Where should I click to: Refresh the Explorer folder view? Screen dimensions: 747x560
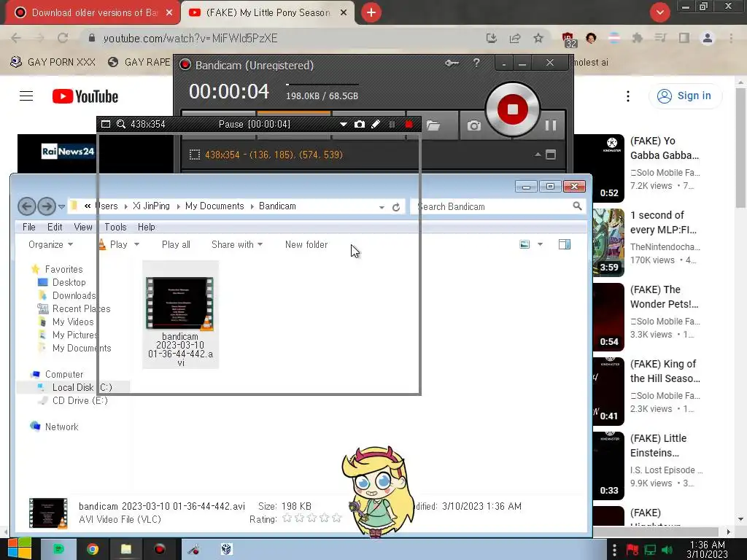point(396,207)
